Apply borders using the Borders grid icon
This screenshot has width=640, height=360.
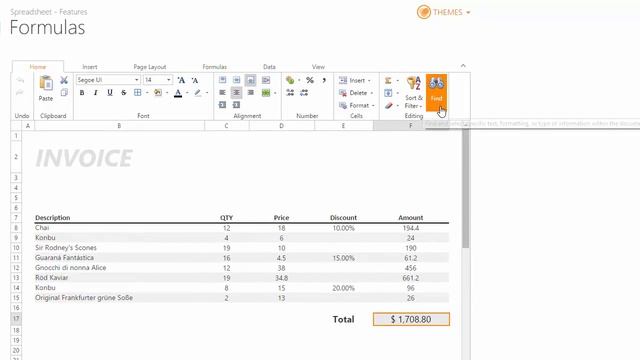click(138, 93)
